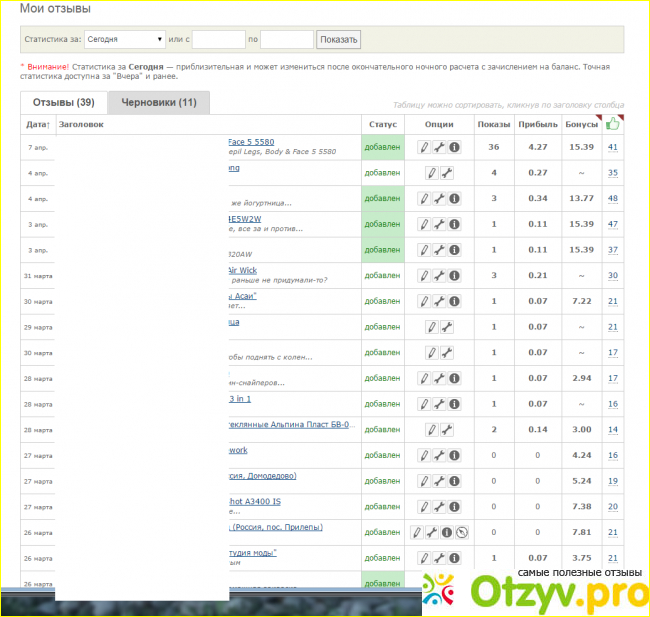
Task: Sort table by Показы column header
Action: coord(493,125)
